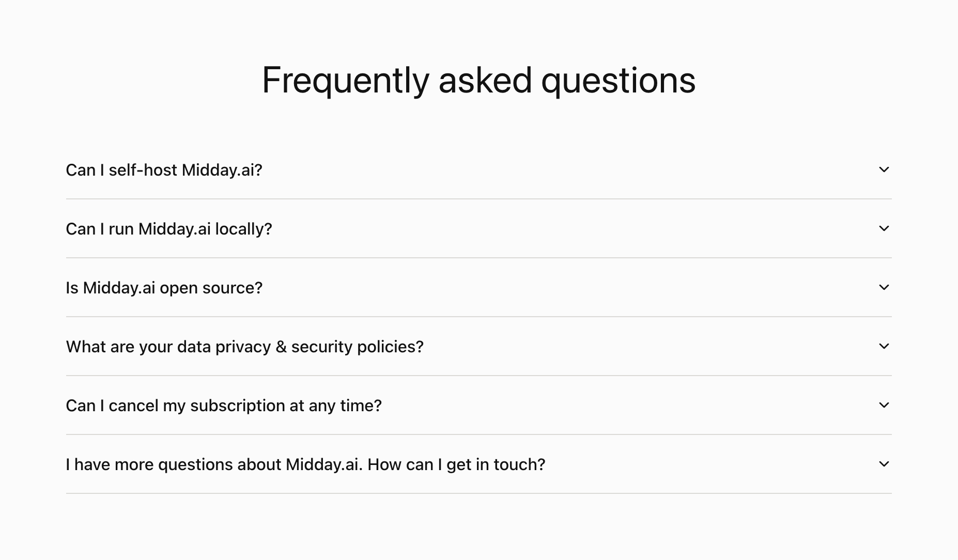Expand 'Is Midday.ai open source?' question text
This screenshot has height=560, width=958.
pos(164,288)
